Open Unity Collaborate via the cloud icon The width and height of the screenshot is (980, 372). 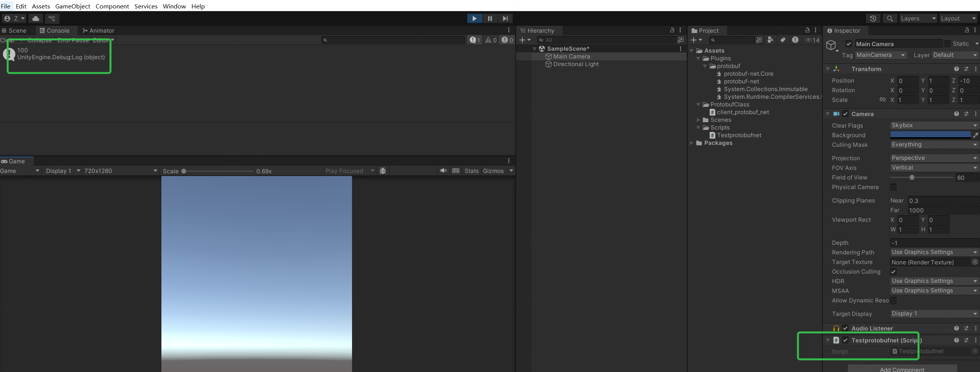point(35,18)
